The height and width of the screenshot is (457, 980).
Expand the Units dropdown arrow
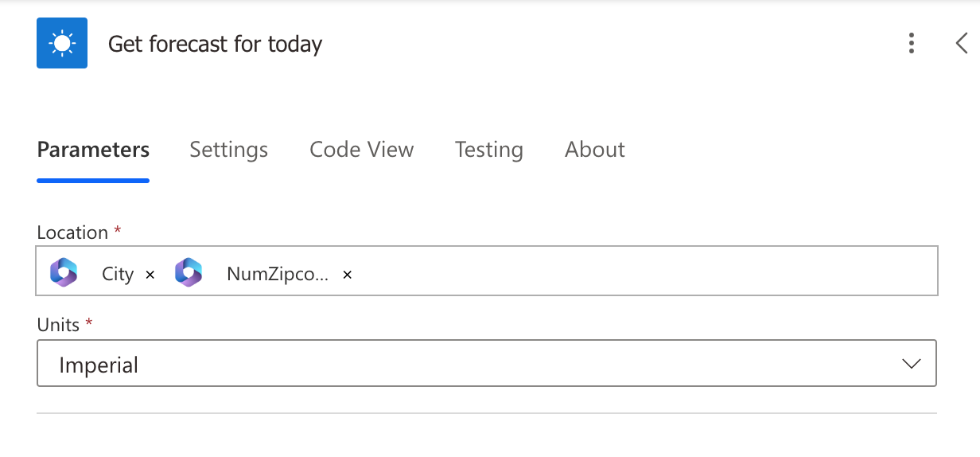point(912,364)
